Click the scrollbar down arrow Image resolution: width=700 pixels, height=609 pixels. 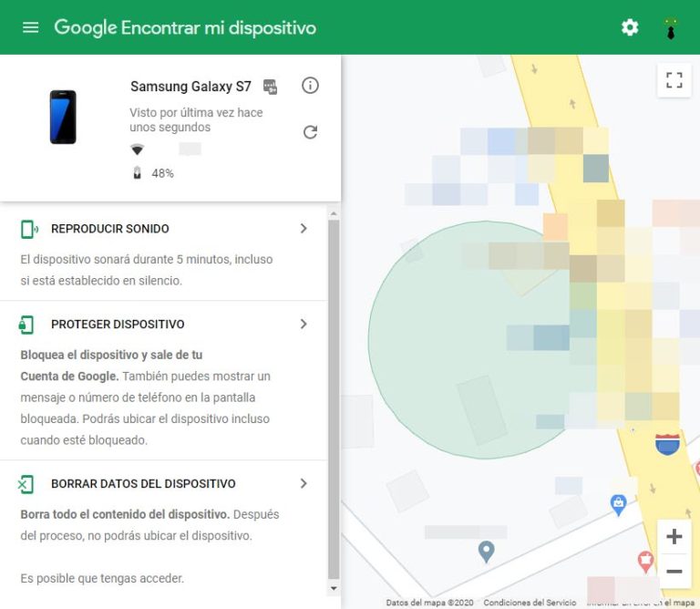click(x=334, y=588)
